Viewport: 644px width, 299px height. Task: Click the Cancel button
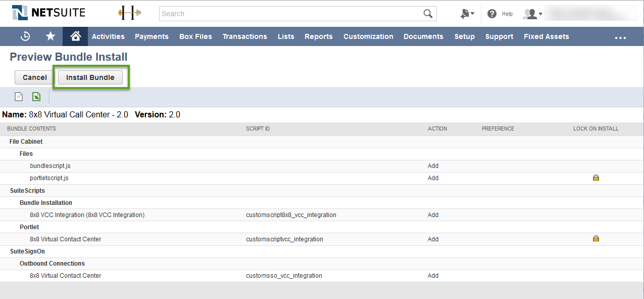33,77
